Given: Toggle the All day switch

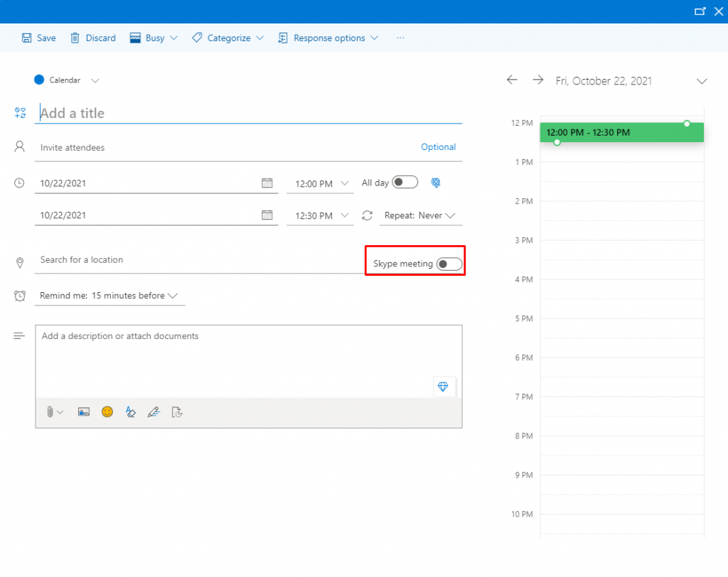Looking at the screenshot, I should click(405, 182).
